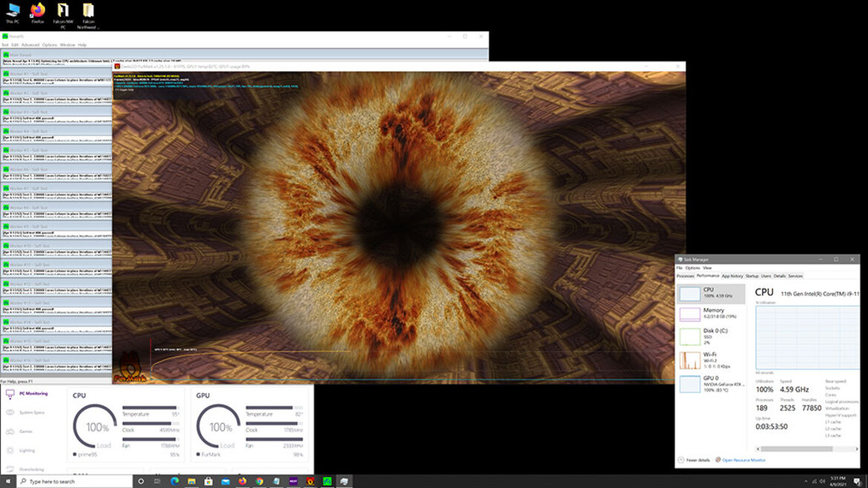
Task: Launch Microsoft Edge from the taskbar
Action: 174,481
